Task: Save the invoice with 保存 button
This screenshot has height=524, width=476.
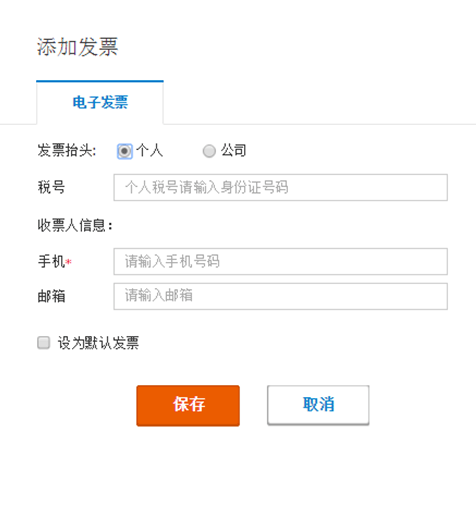Action: pyautogui.click(x=188, y=405)
